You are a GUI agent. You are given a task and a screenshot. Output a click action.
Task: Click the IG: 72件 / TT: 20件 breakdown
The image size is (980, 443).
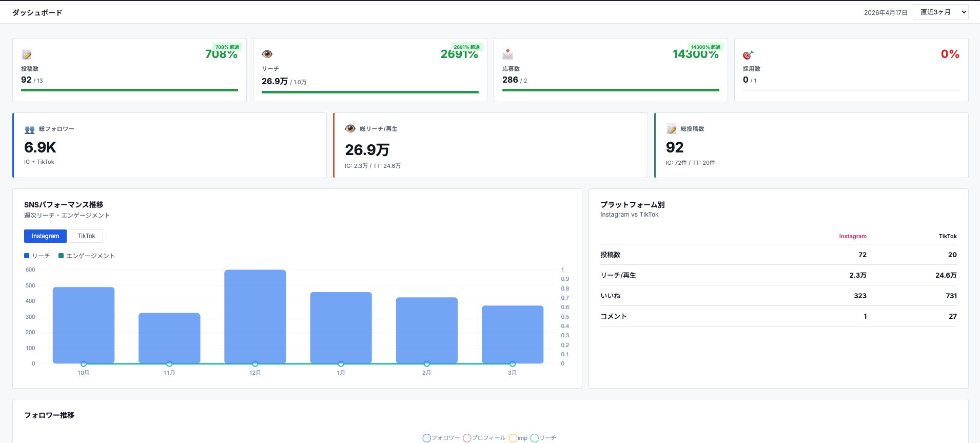click(690, 163)
